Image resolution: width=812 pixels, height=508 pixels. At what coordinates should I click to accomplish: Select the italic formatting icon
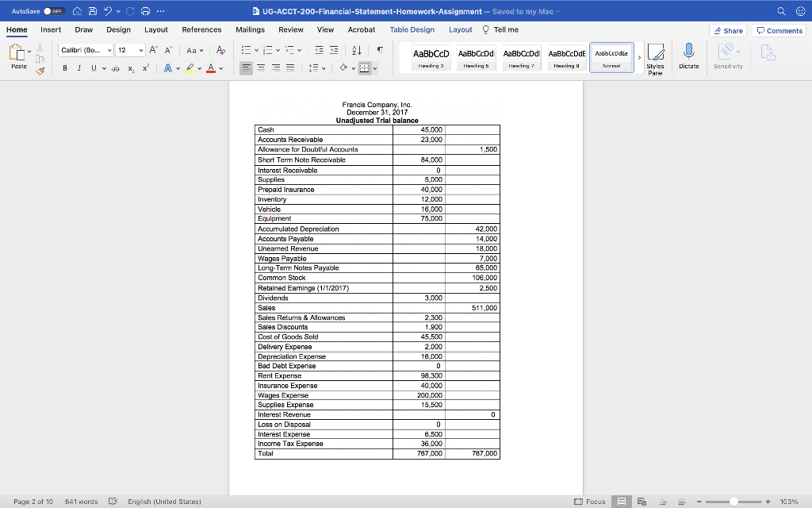click(78, 67)
